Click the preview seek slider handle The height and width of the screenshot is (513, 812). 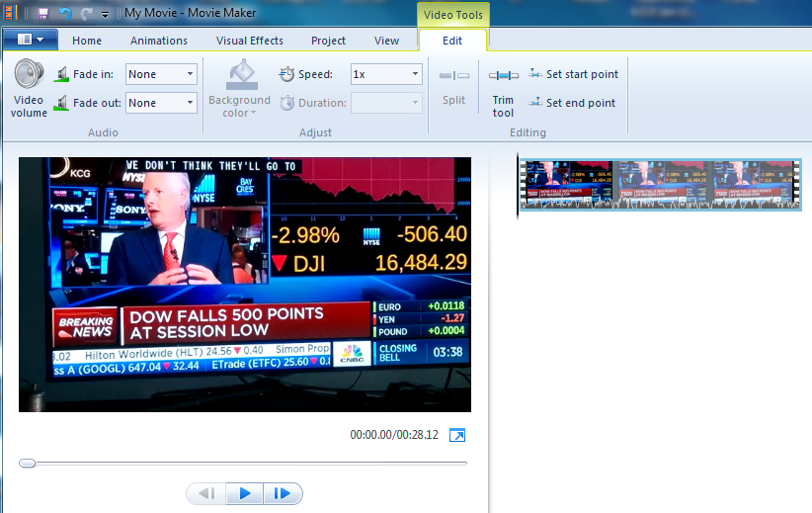(x=28, y=463)
